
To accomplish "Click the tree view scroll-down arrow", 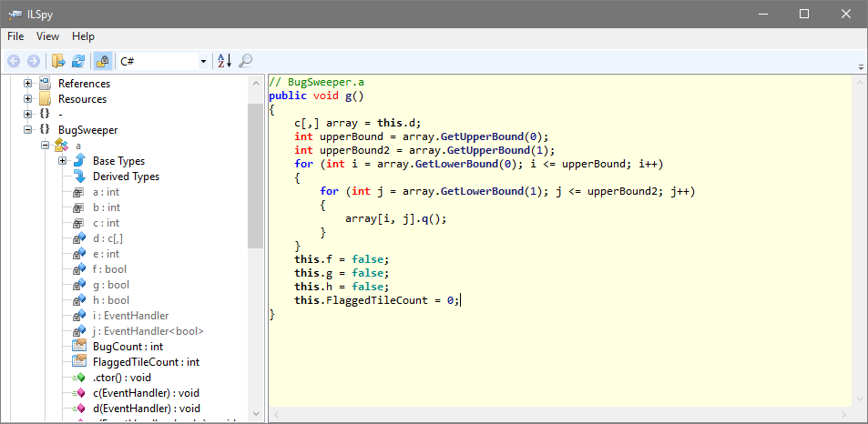I will (256, 412).
